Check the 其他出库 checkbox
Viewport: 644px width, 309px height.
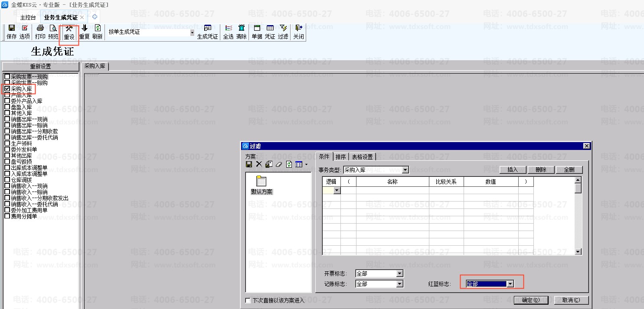7,156
